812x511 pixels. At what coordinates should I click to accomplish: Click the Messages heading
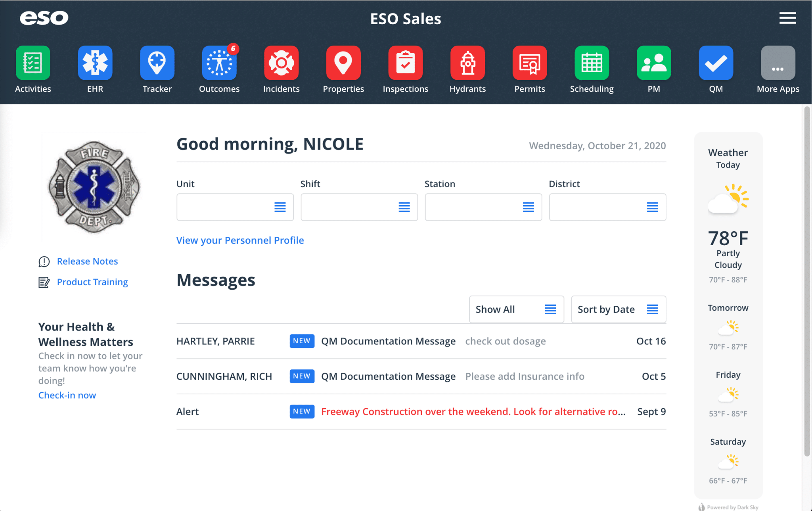pyautogui.click(x=216, y=280)
